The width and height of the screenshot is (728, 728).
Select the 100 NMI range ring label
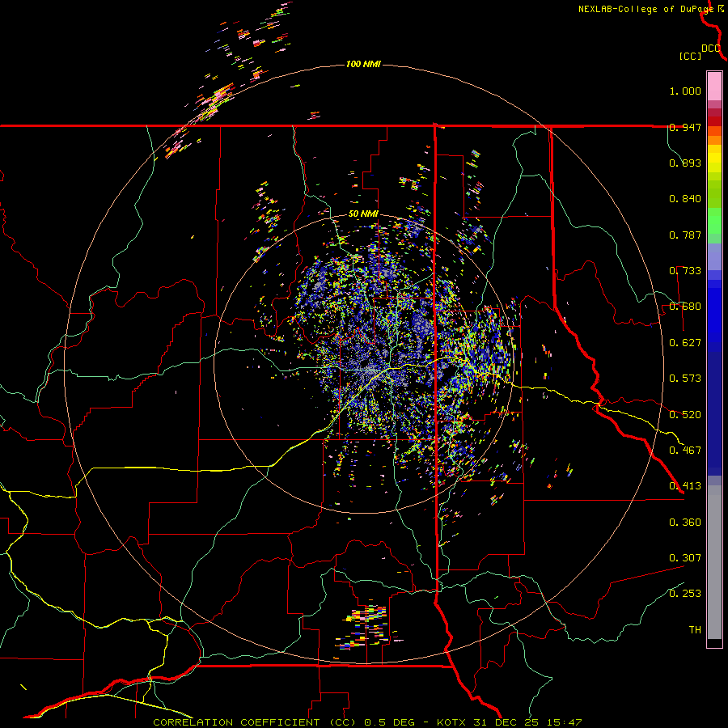tap(363, 64)
